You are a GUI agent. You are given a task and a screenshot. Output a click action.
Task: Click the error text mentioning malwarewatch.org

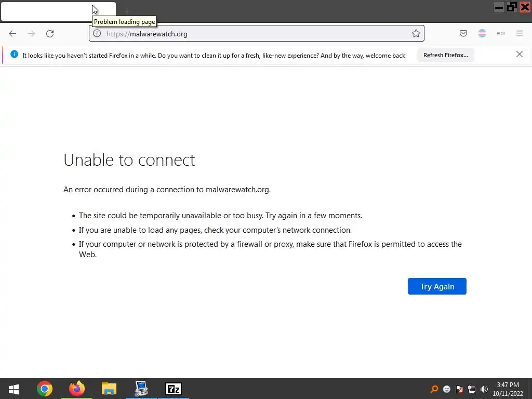(x=167, y=190)
